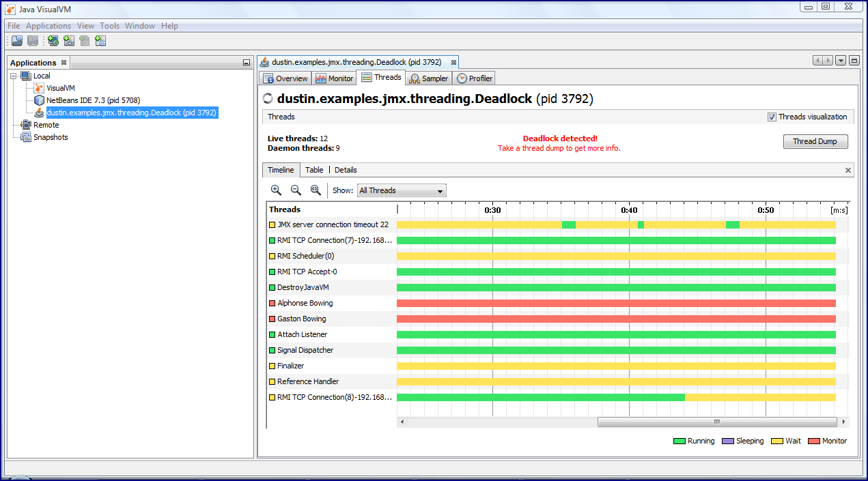Switch to the Profiler tab
This screenshot has height=481, width=868.
point(474,78)
